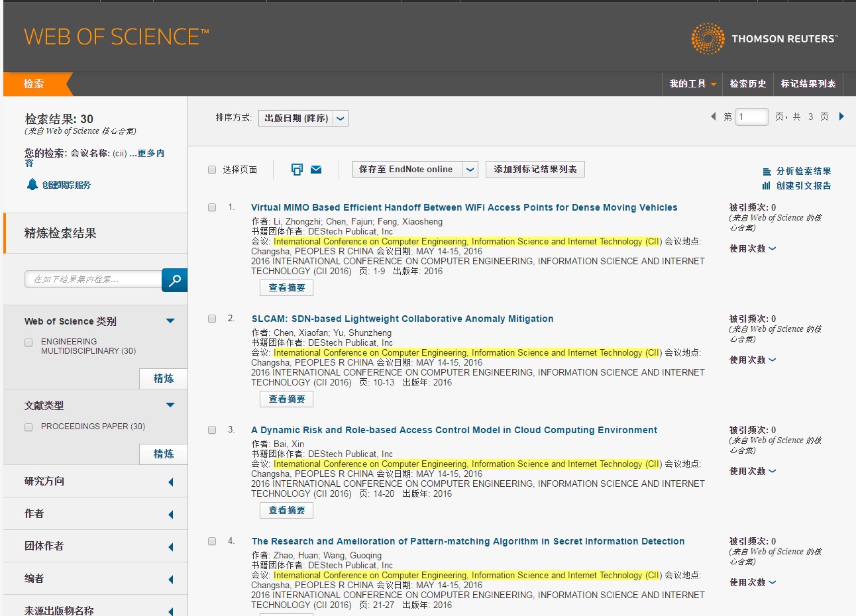Viewport: 856px width, 616px height.
Task: Expand 使用次数 for result 3
Action: [x=753, y=471]
